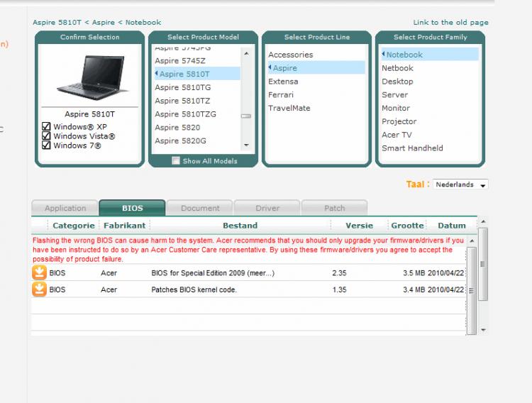
Task: Select Aspire 5820G in the model list
Action: [x=197, y=140]
